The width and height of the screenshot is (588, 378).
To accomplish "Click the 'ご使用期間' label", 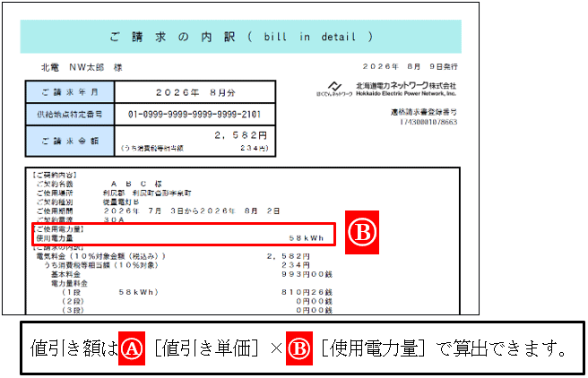I will click(x=55, y=210).
